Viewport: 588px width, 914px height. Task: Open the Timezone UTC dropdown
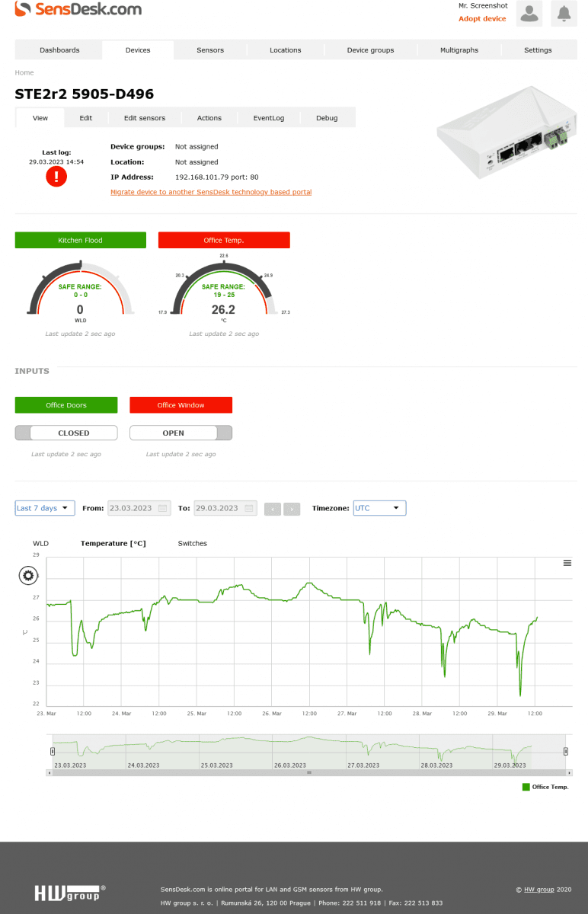point(379,508)
